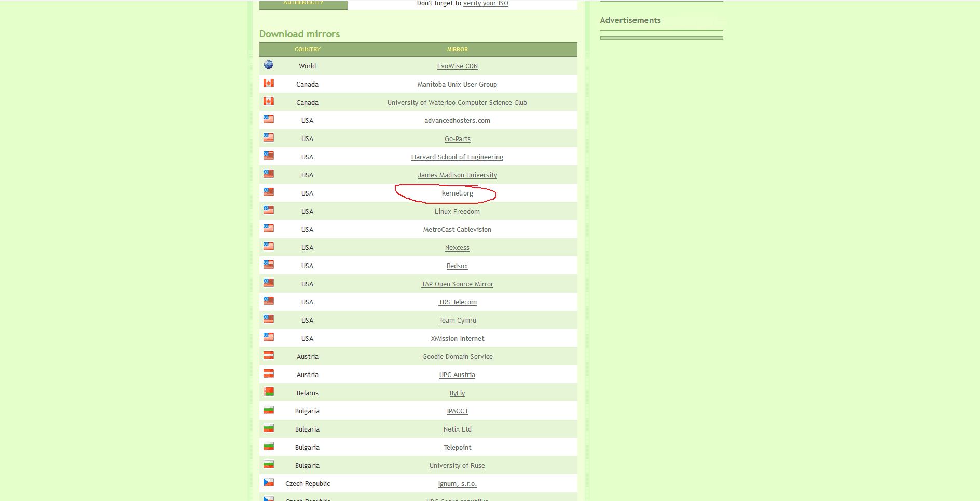980x501 pixels.
Task: Click the Canada flag beside Manitoba Unix User Group
Action: point(268,83)
